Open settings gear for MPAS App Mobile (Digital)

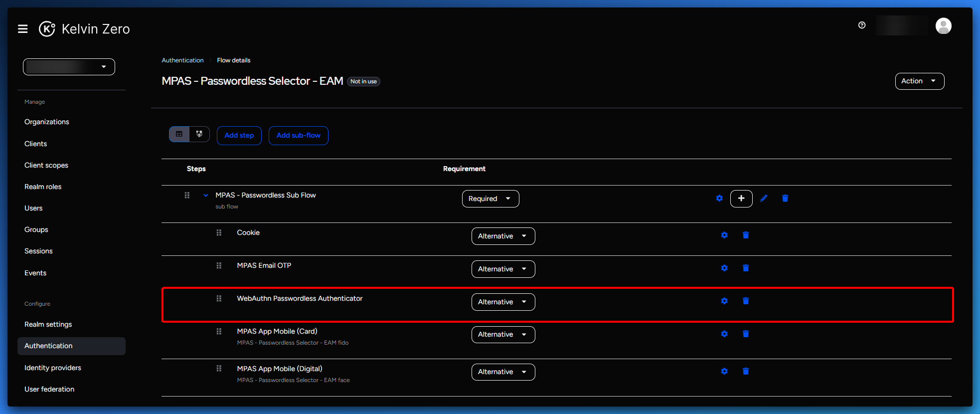tap(724, 372)
